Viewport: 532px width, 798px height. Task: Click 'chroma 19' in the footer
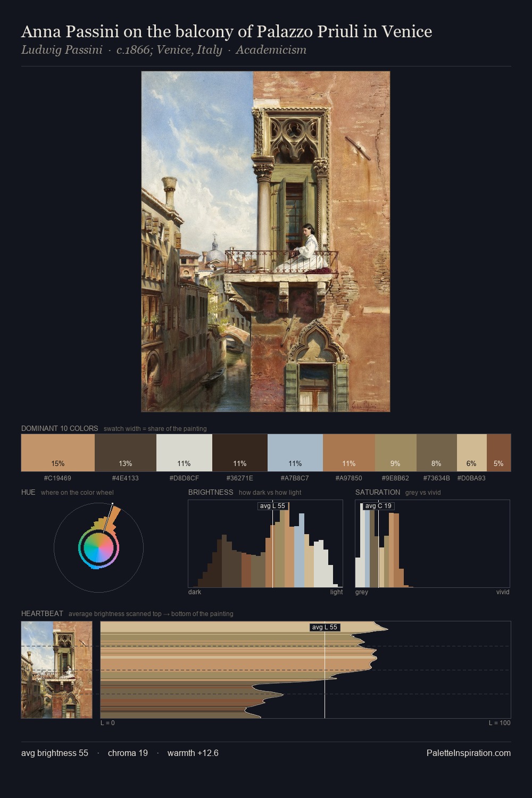coord(128,753)
